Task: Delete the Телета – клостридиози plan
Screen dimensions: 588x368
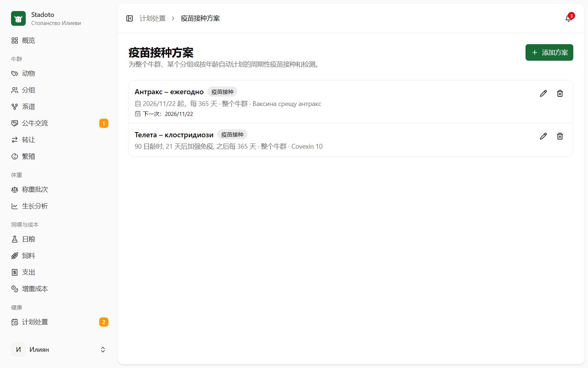Action: [560, 136]
